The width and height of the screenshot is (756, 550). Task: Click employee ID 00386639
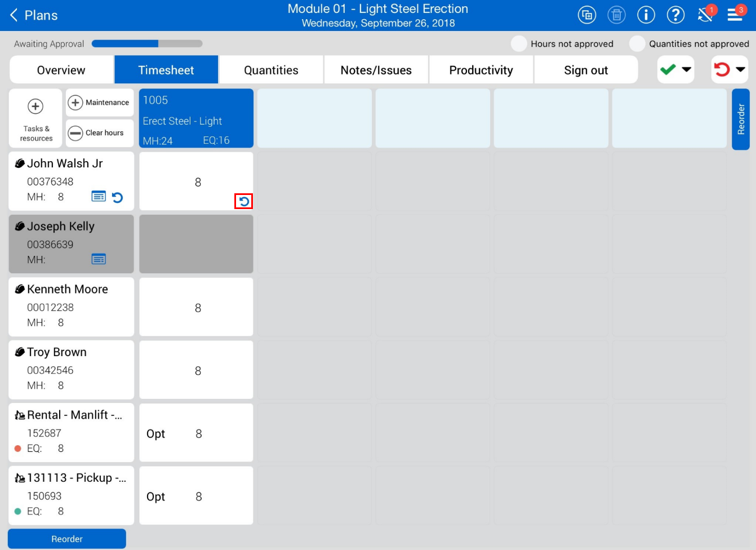coord(50,245)
